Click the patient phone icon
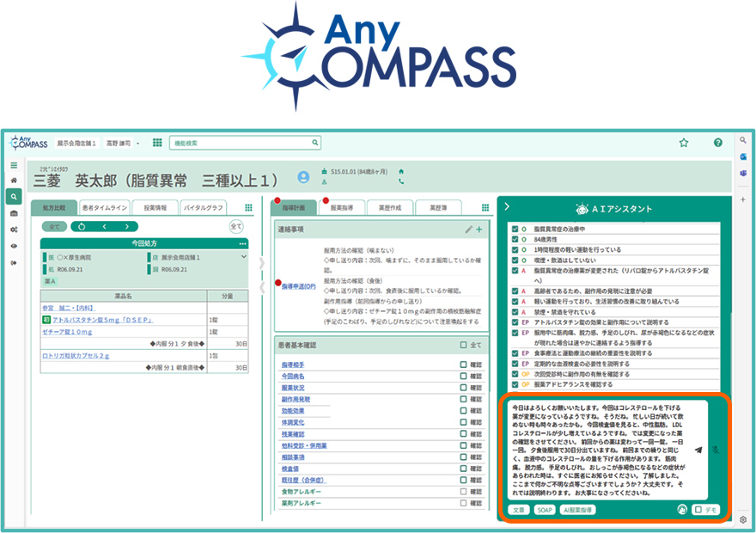This screenshot has width=756, height=533. pos(401,182)
